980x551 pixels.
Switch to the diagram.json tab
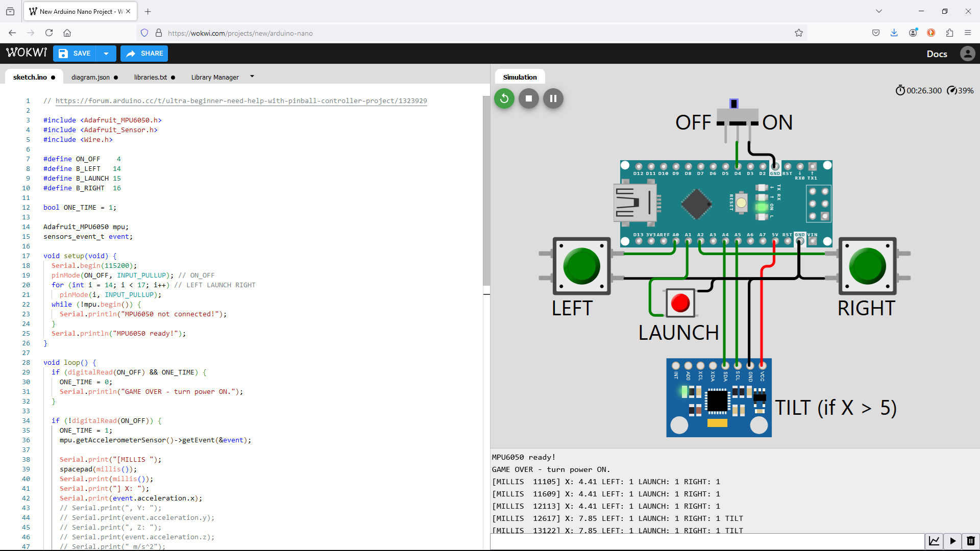[x=91, y=77]
